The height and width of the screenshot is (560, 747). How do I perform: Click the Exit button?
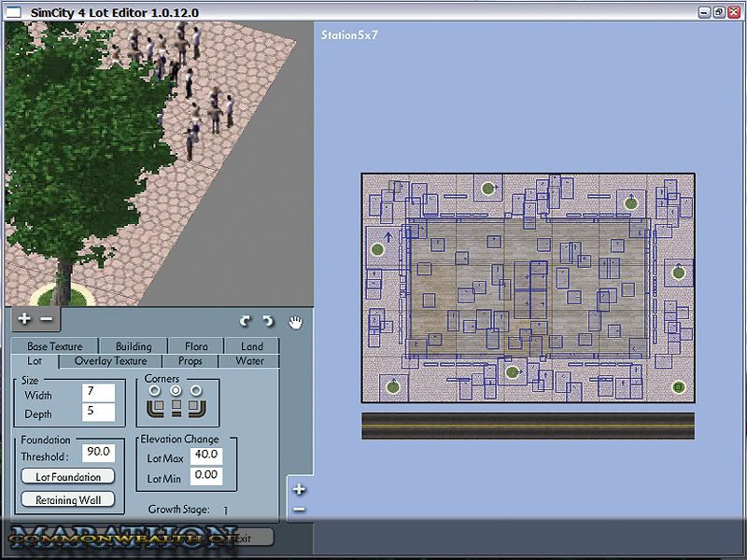pyautogui.click(x=243, y=539)
